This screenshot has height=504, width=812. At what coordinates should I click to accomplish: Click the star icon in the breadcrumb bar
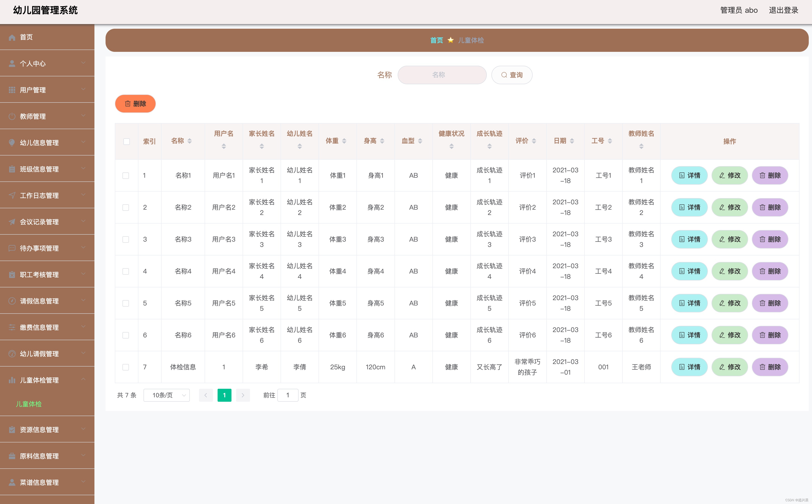click(450, 40)
